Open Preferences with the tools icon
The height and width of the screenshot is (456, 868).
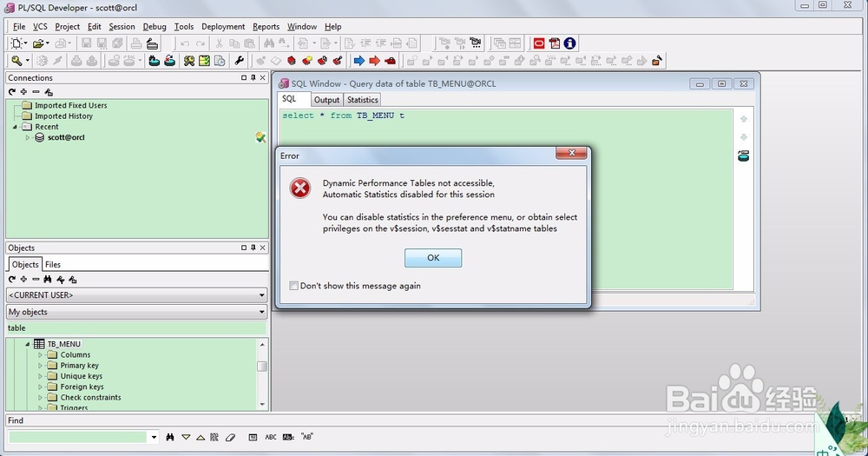[x=189, y=61]
